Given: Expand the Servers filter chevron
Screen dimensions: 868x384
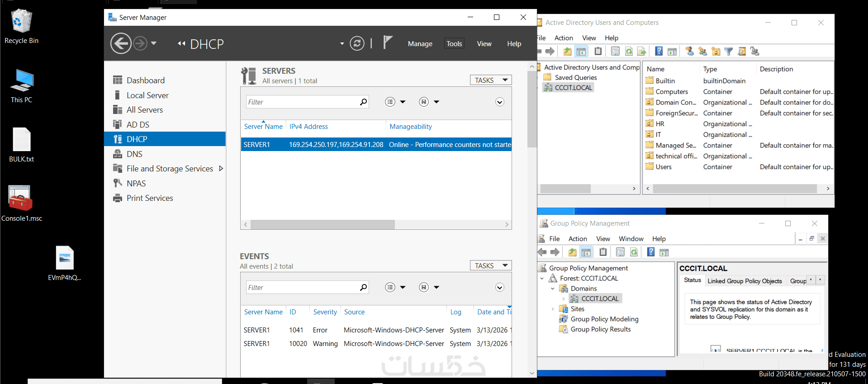Looking at the screenshot, I should point(500,102).
